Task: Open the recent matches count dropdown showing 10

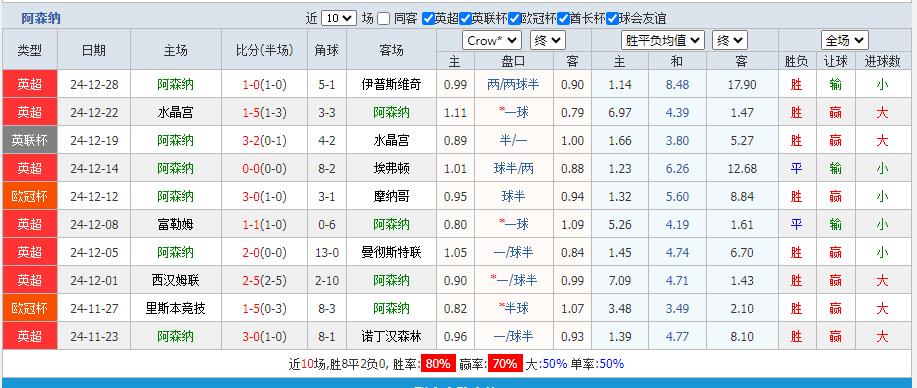Action: pos(339,18)
